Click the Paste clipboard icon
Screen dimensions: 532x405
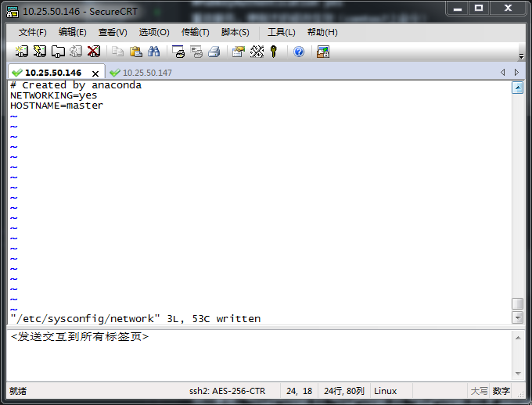tap(136, 52)
